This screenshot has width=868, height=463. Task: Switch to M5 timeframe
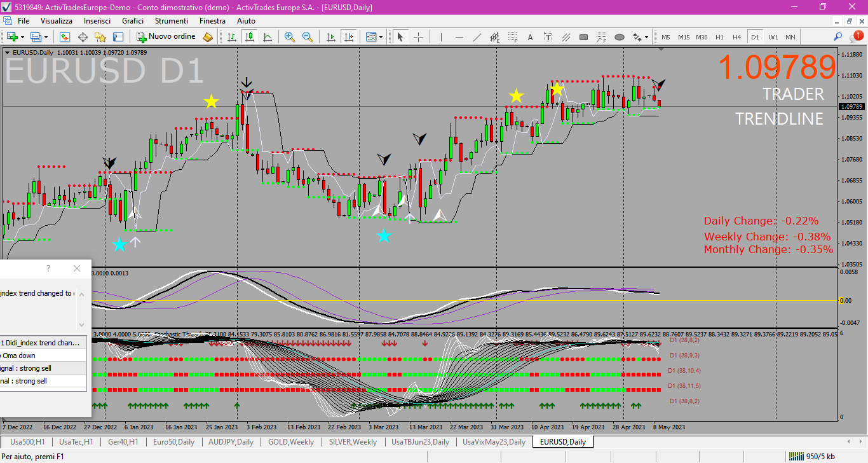tap(666, 37)
